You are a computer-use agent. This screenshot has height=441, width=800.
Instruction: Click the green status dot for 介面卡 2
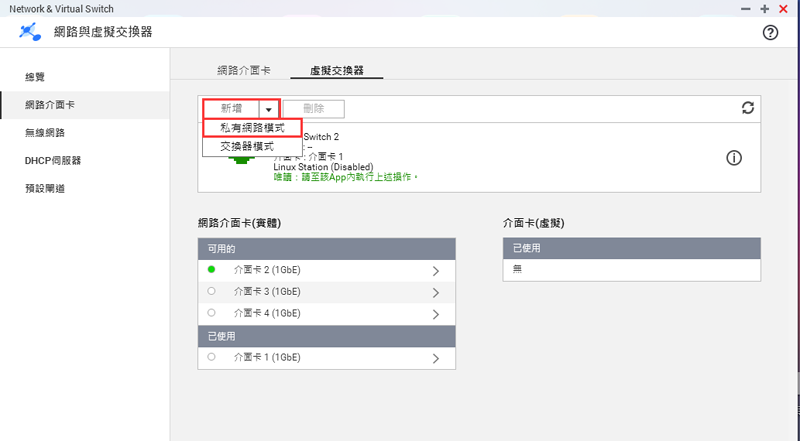pyautogui.click(x=211, y=270)
